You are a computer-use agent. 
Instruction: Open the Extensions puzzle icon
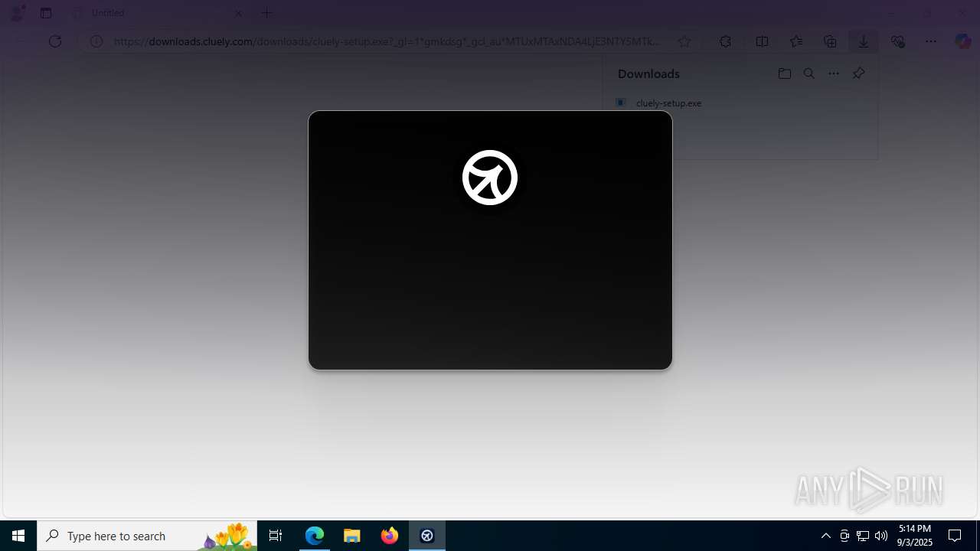pyautogui.click(x=725, y=41)
